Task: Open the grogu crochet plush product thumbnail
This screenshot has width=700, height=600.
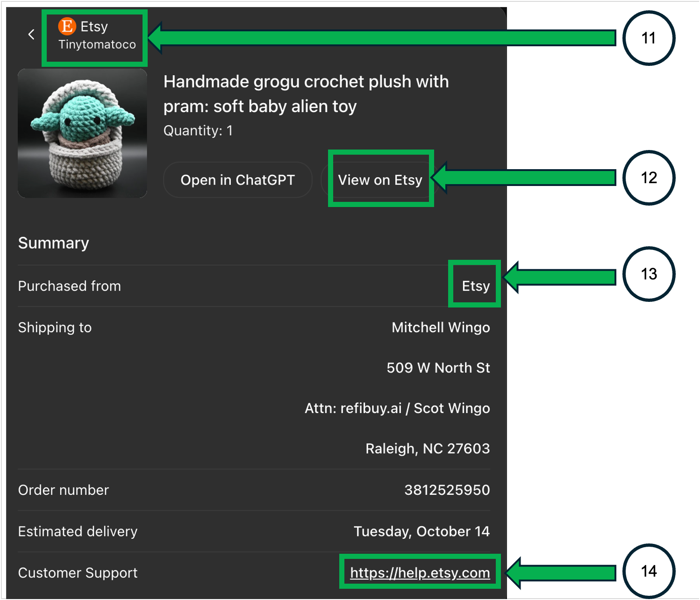Action: click(82, 133)
